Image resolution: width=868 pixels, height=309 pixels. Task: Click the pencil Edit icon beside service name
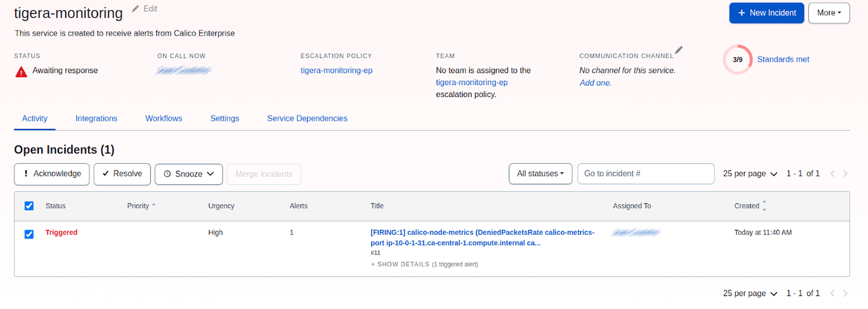(x=136, y=9)
